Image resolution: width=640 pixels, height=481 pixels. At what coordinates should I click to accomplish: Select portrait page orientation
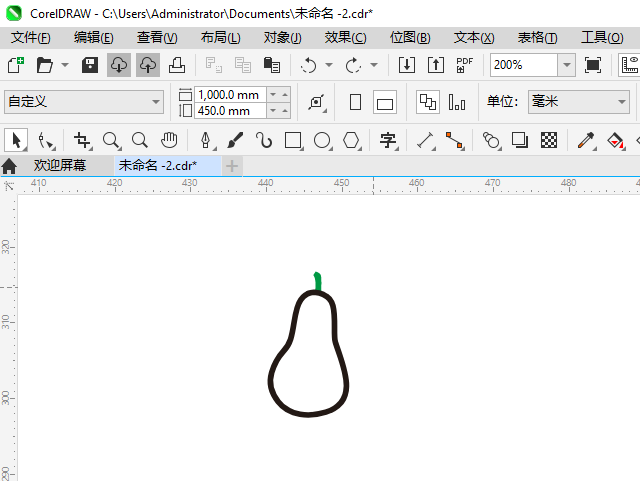tap(356, 102)
